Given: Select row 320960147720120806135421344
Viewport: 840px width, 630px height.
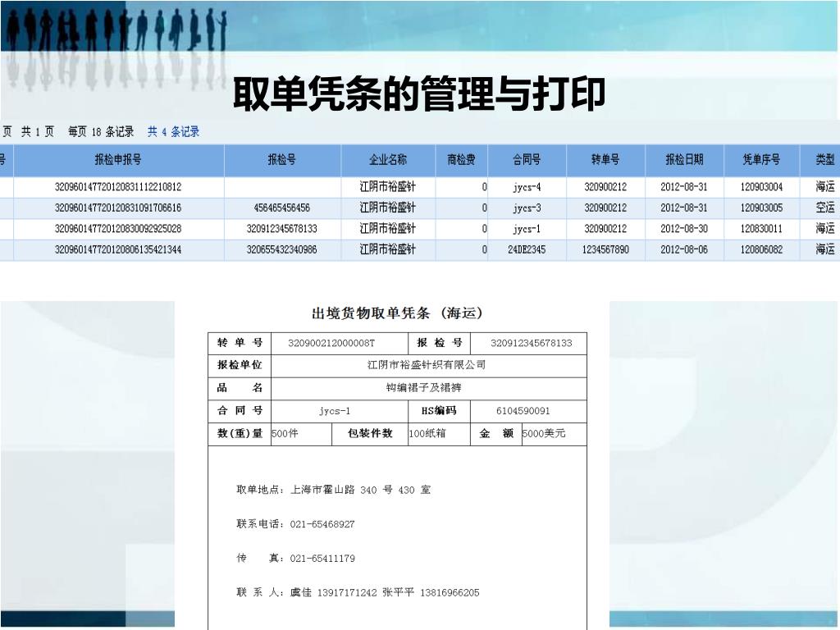Looking at the screenshot, I should (x=420, y=249).
